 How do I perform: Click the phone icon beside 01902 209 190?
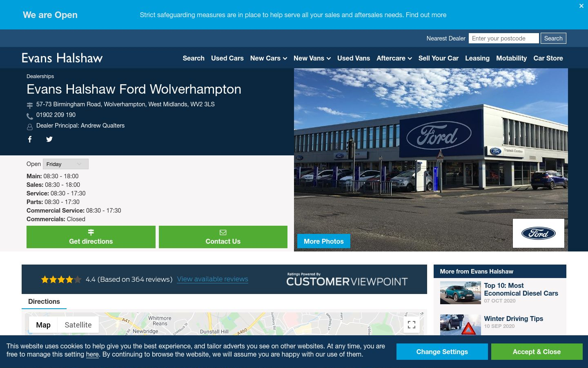pyautogui.click(x=30, y=116)
